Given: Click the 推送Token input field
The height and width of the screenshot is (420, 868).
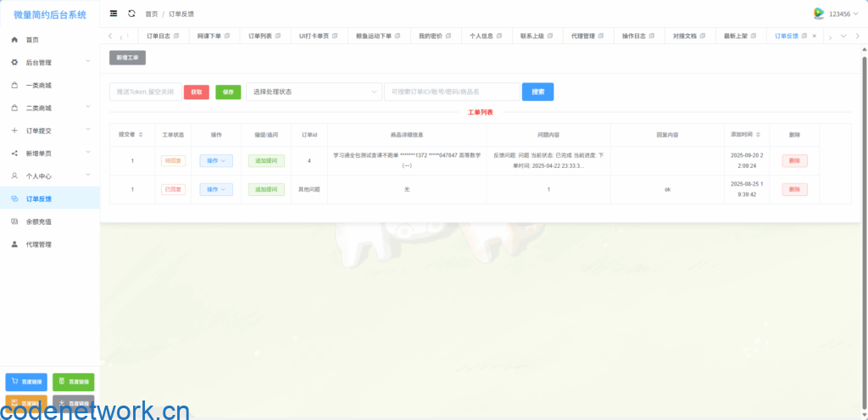Looking at the screenshot, I should click(x=145, y=92).
